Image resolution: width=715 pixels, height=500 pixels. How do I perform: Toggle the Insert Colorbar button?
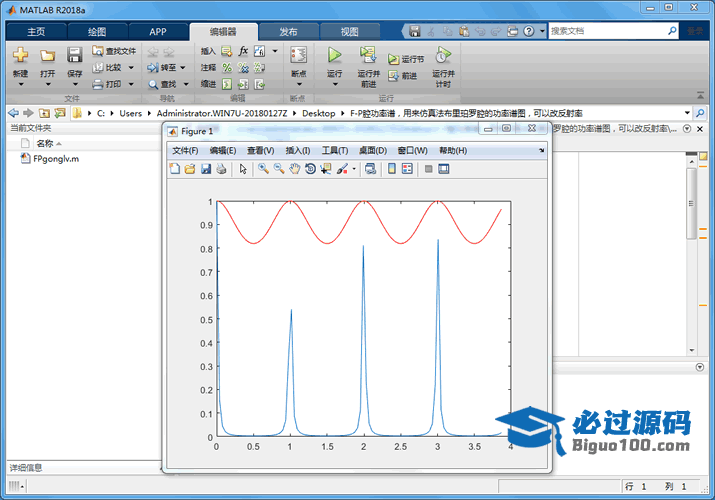(x=391, y=169)
